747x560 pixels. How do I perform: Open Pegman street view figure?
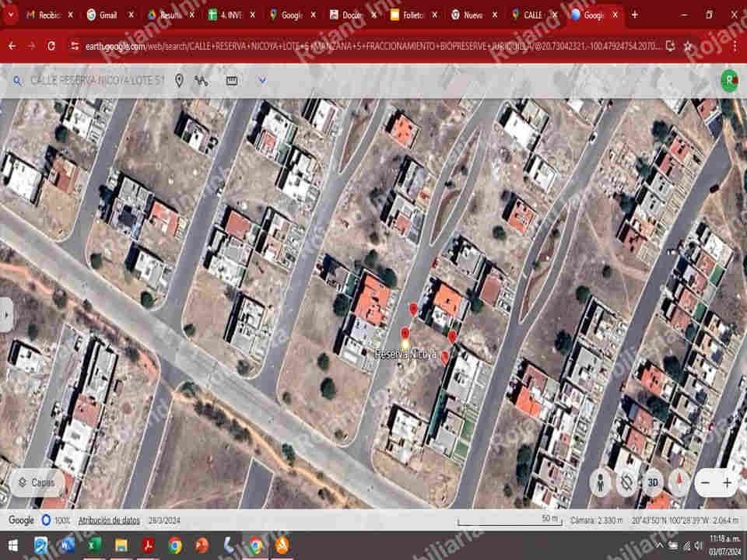(x=600, y=483)
